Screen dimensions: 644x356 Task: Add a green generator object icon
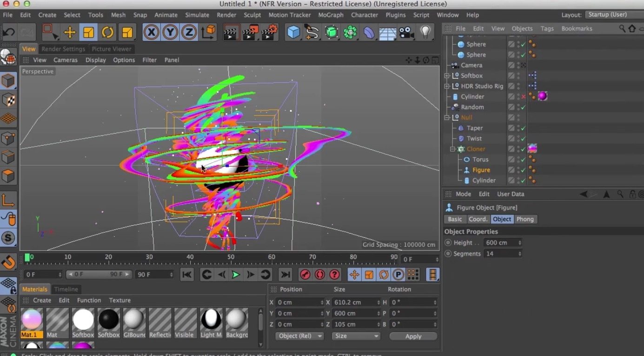pos(331,32)
